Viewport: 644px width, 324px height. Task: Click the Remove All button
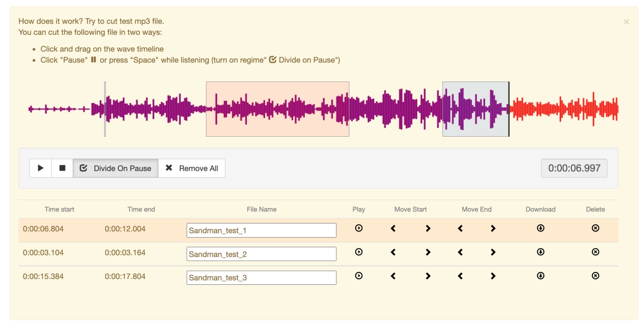tap(192, 168)
